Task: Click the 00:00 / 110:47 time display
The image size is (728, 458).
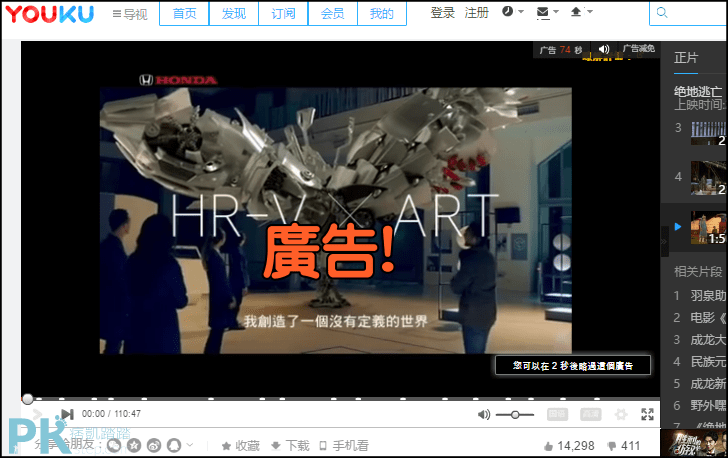Action: click(111, 414)
